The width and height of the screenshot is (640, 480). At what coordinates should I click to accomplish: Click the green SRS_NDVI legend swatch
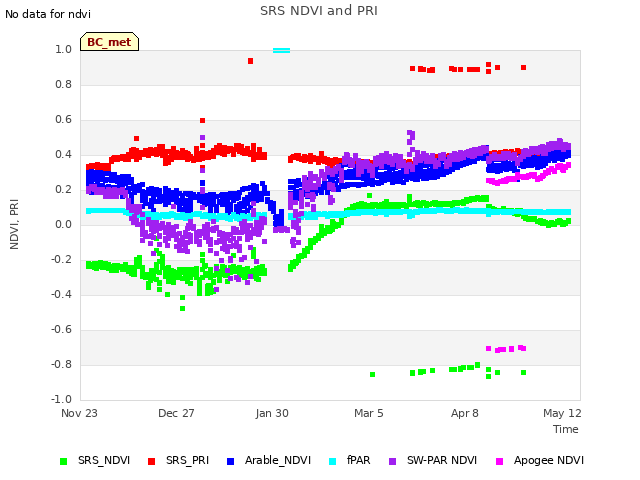(x=63, y=461)
